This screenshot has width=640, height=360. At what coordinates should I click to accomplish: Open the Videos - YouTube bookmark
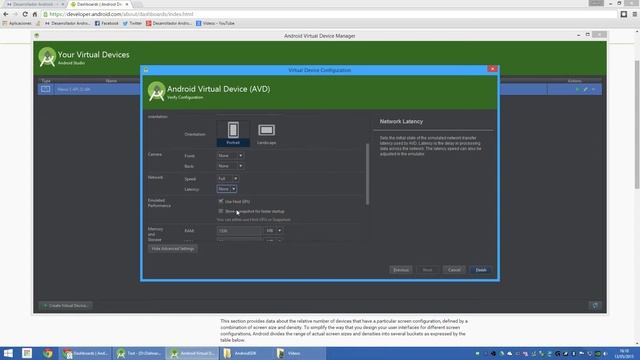tap(215, 23)
